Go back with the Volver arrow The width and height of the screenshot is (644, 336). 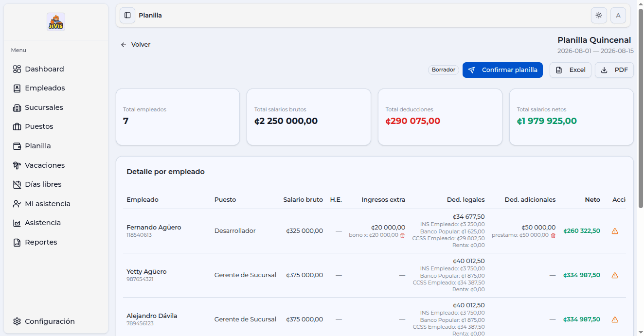pyautogui.click(x=136, y=45)
